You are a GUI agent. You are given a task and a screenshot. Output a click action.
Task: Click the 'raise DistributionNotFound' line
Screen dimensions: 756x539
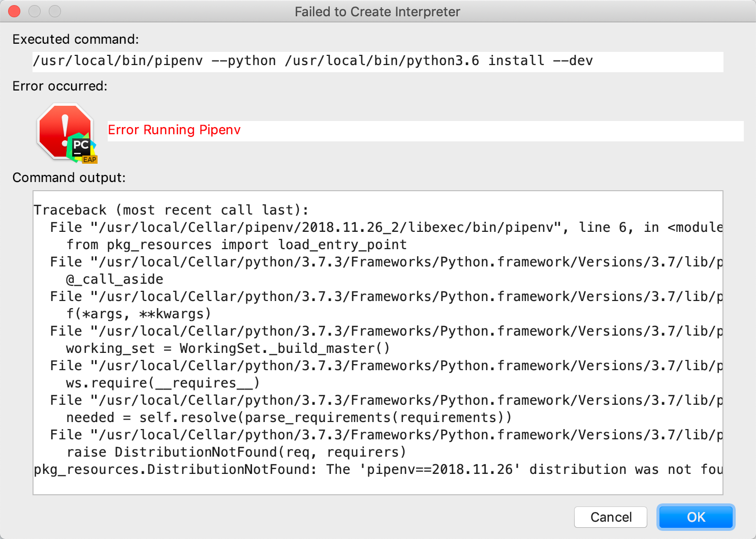236,452
